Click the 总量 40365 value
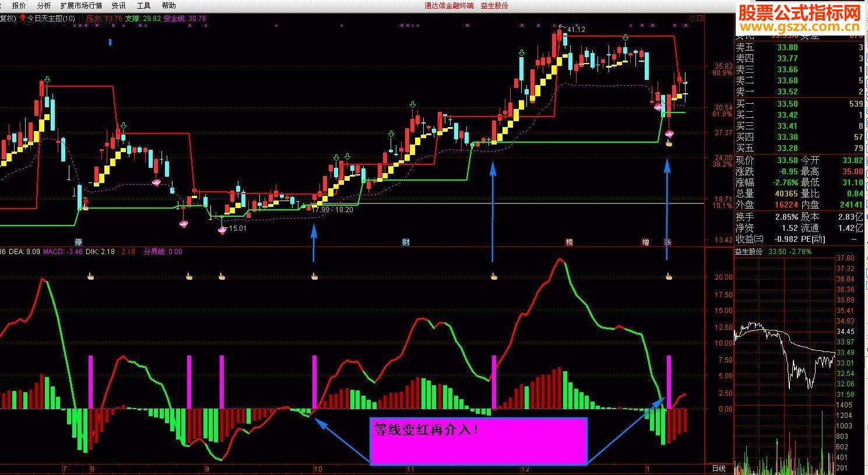The height and width of the screenshot is (475, 868). point(785,193)
